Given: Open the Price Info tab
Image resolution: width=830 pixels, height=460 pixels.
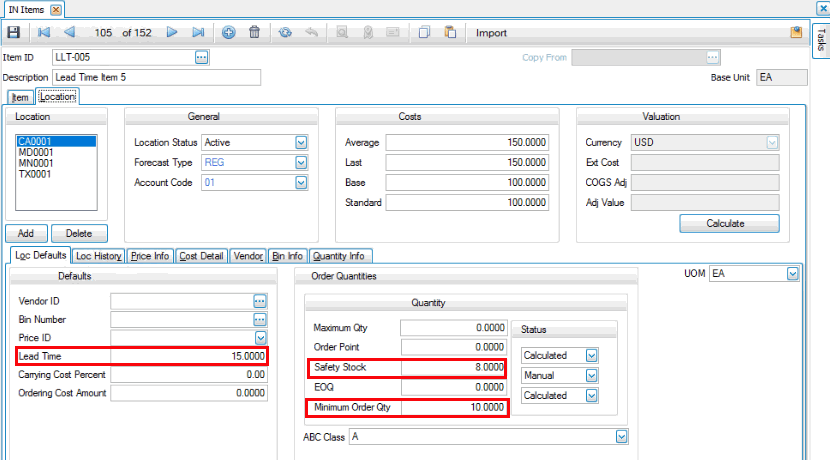Looking at the screenshot, I should (x=150, y=256).
